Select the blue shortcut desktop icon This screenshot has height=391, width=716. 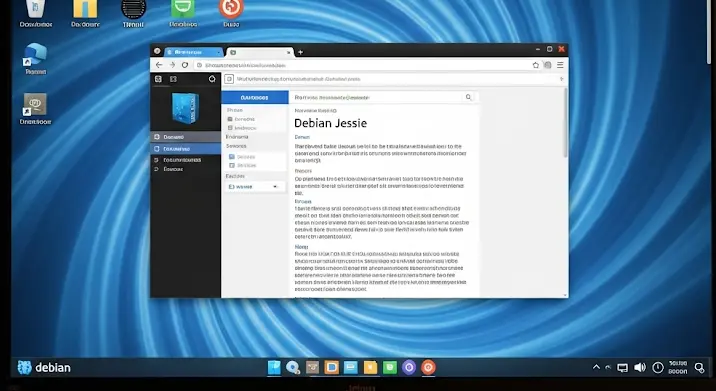36,58
